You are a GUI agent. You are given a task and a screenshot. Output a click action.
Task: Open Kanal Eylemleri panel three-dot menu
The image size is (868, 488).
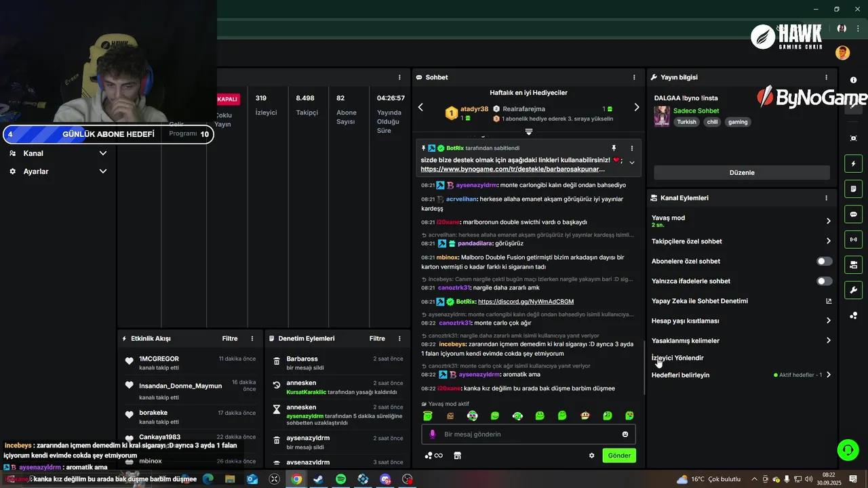coord(826,198)
